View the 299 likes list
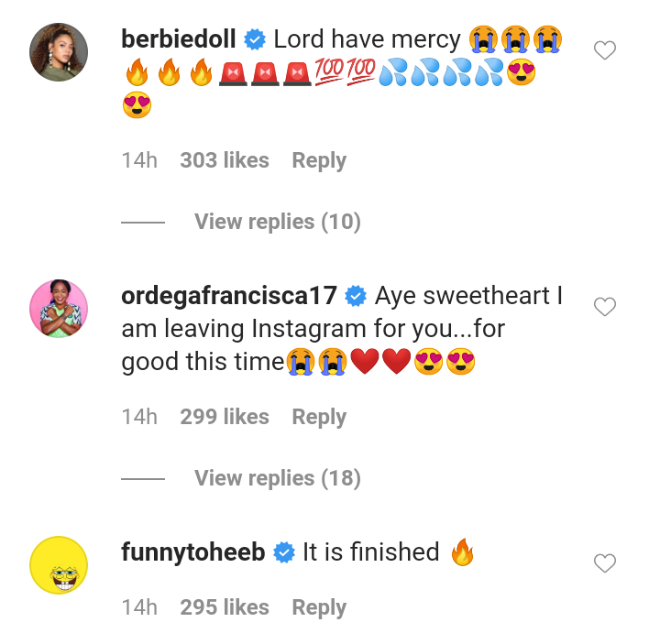Viewport: 660px width, 644px height. (x=225, y=417)
